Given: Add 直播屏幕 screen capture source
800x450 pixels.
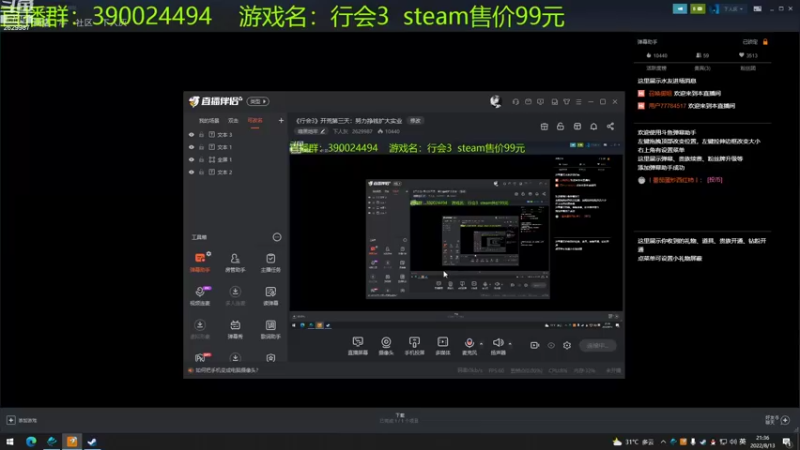Looking at the screenshot, I should click(x=358, y=345).
